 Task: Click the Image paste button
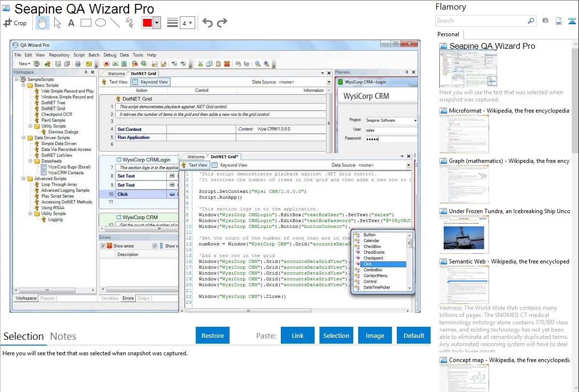(x=375, y=335)
